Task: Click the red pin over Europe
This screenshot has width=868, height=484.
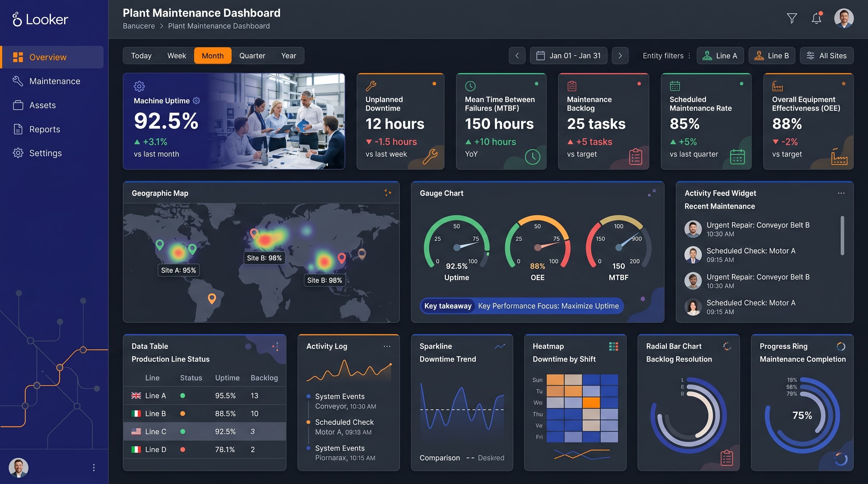Action: [254, 233]
